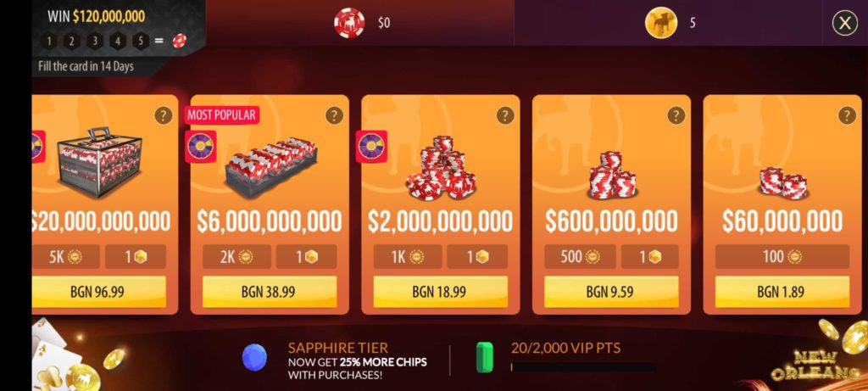Open help for $2,000,000,000 package
Image resolution: width=868 pixels, height=391 pixels.
[x=505, y=115]
